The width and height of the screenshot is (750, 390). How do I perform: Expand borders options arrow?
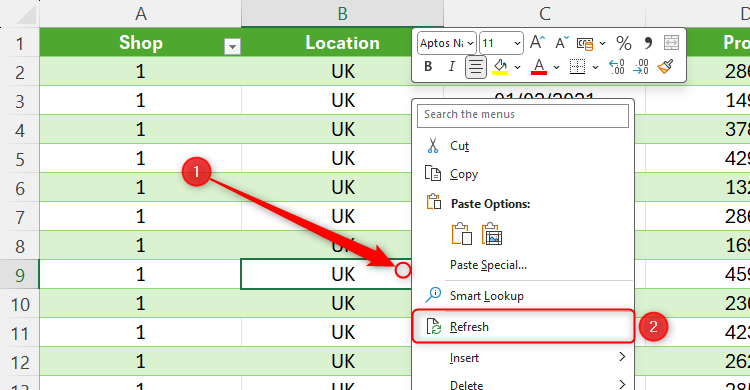(596, 67)
